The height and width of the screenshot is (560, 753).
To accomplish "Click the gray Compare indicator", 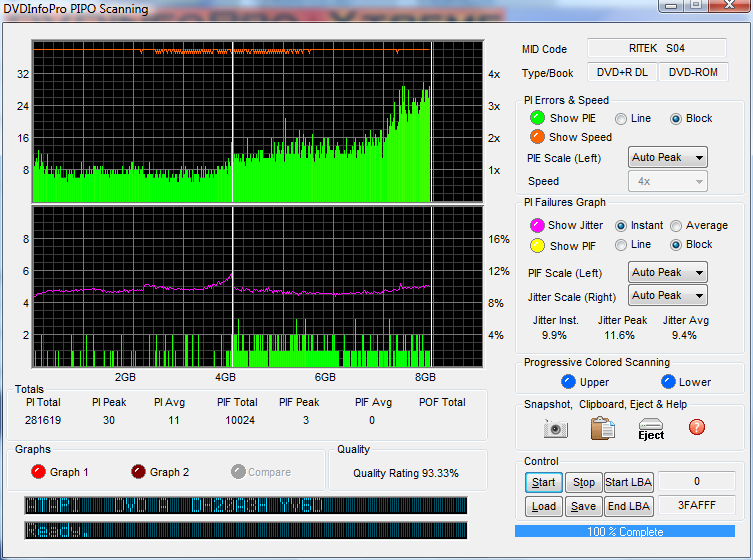I will [x=238, y=472].
